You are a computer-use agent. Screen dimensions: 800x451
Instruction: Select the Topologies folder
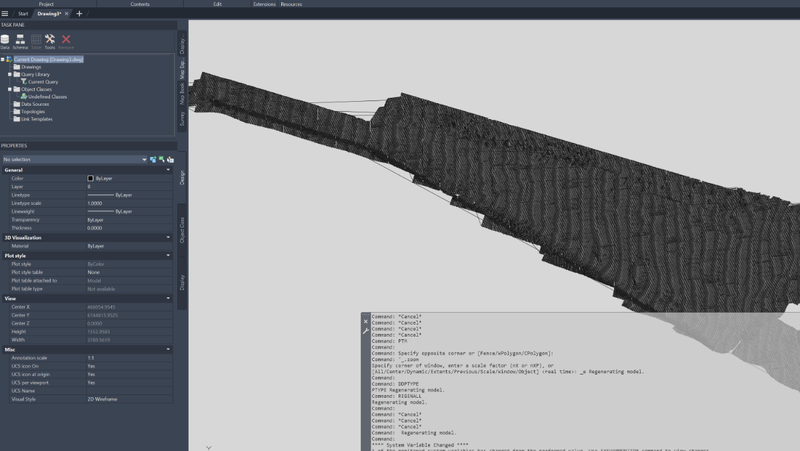[x=32, y=111]
